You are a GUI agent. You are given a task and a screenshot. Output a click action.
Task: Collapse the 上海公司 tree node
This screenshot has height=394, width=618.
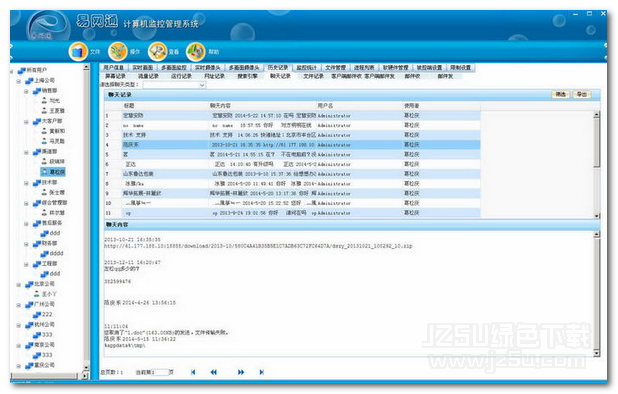tap(19, 81)
